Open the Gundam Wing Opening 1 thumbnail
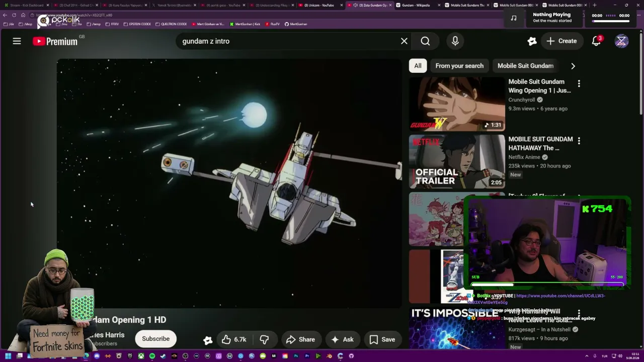 pyautogui.click(x=457, y=104)
